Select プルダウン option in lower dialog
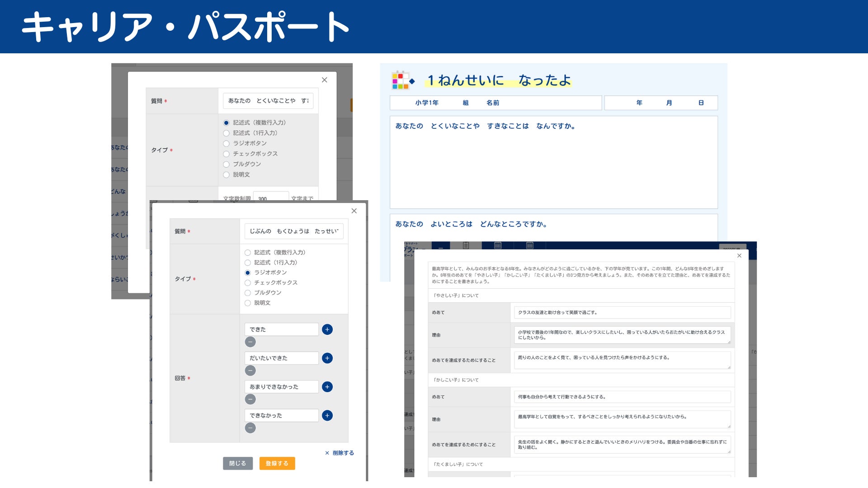The width and height of the screenshot is (868, 488). pos(248,293)
